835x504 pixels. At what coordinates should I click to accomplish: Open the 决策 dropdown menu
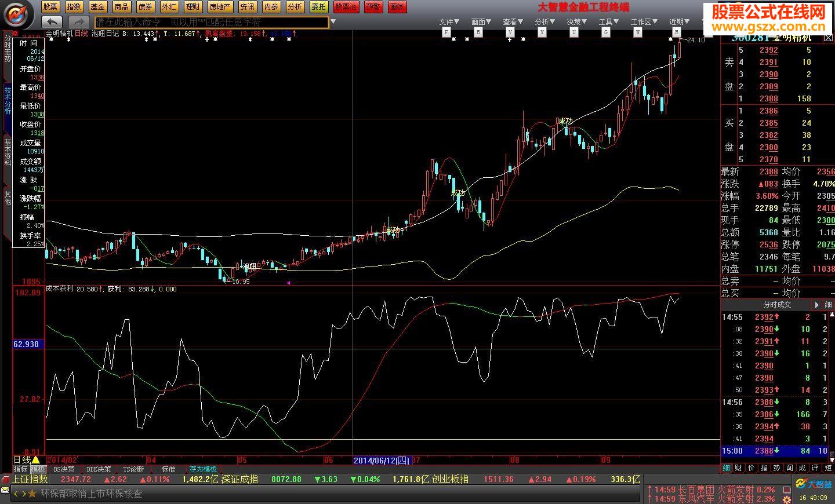[576, 22]
